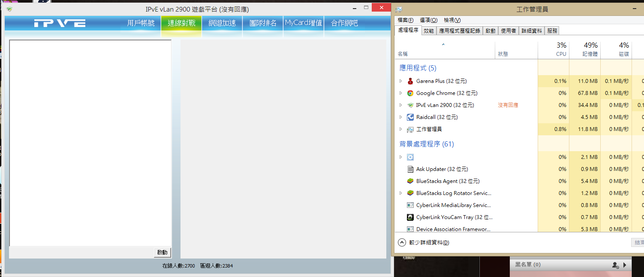Expand the Google Chrome process group
The height and width of the screenshot is (277, 644).
(x=400, y=93)
